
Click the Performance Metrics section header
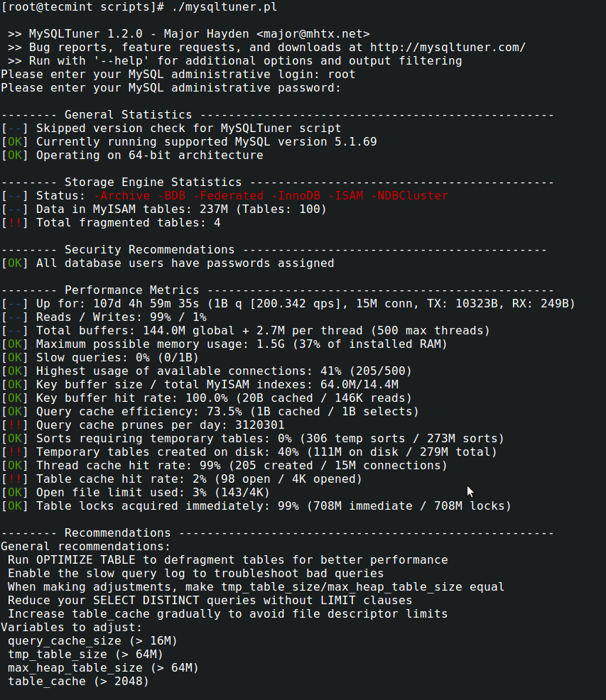pos(131,290)
